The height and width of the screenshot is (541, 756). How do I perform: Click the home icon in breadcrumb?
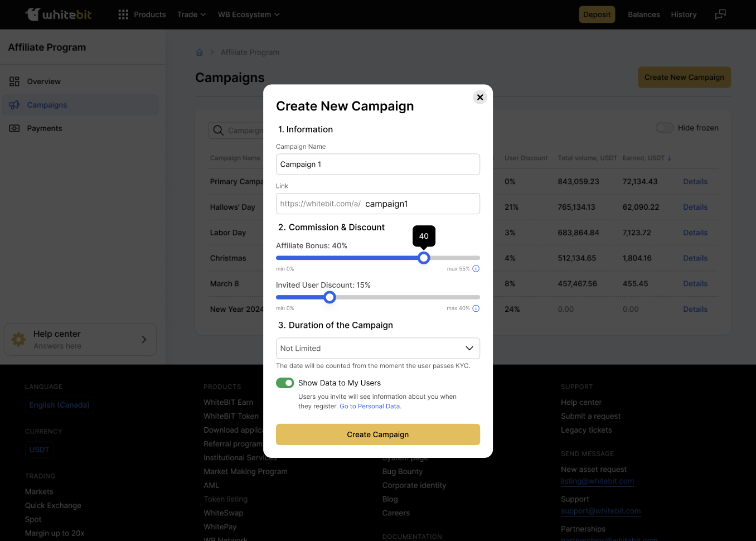pos(200,52)
